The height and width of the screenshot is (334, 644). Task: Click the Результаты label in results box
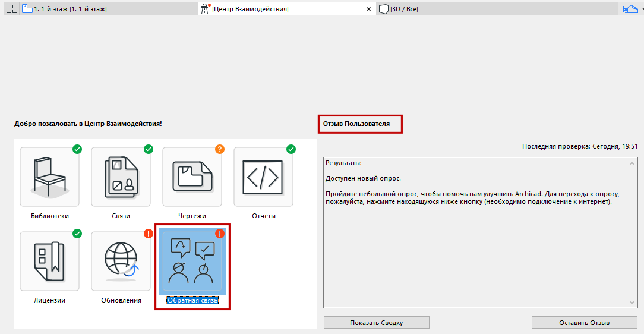(344, 163)
